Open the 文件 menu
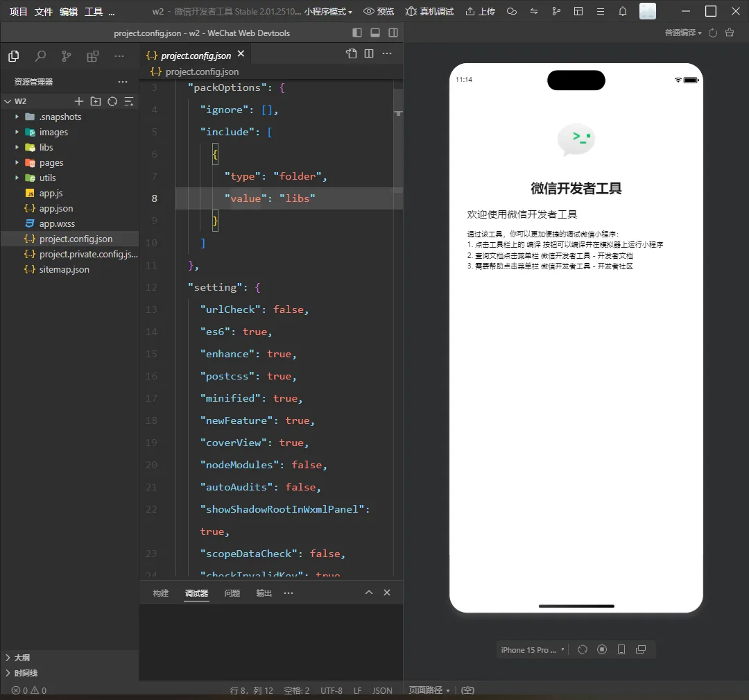The height and width of the screenshot is (700, 749). tap(44, 12)
